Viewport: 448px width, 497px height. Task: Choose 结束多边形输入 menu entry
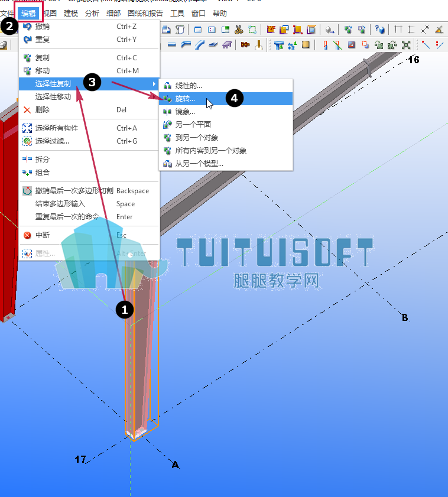(x=89, y=203)
